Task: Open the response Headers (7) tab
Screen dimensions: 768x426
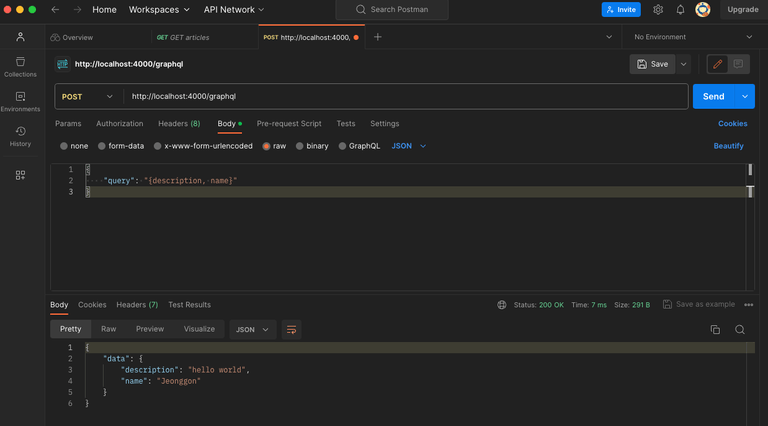Action: [137, 305]
